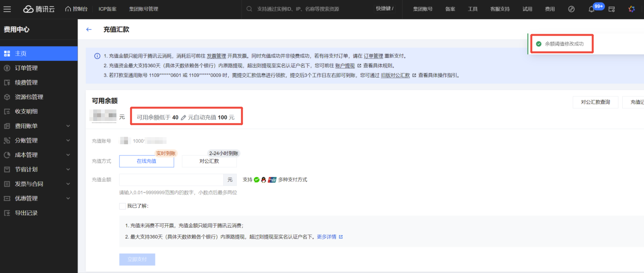
Task: Select 在线充值 recharge method
Action: (147, 161)
